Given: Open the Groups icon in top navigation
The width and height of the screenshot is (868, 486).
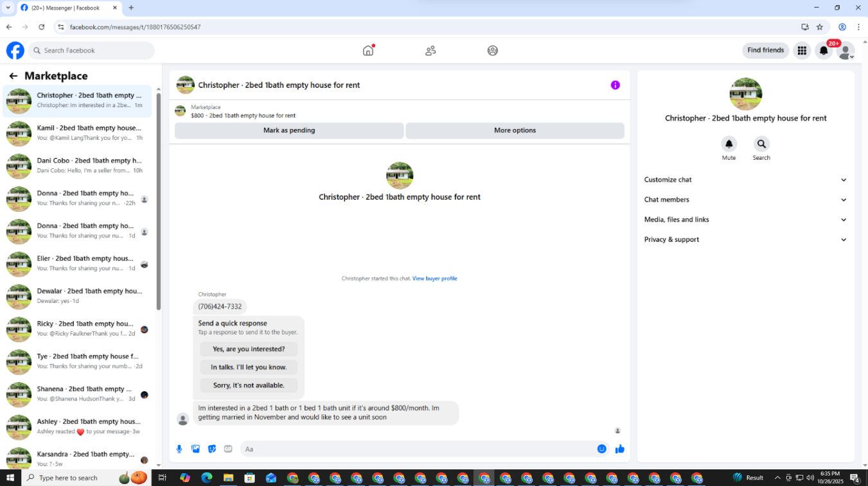Looking at the screenshot, I should 493,50.
